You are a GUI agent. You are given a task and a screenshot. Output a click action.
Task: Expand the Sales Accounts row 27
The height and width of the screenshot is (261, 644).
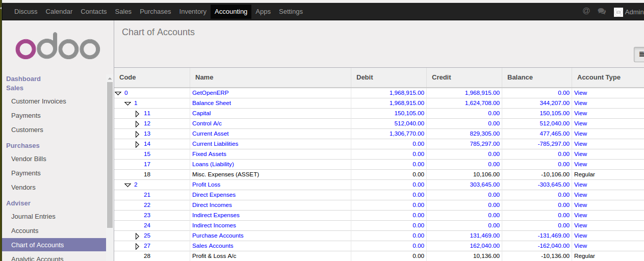pos(137,246)
